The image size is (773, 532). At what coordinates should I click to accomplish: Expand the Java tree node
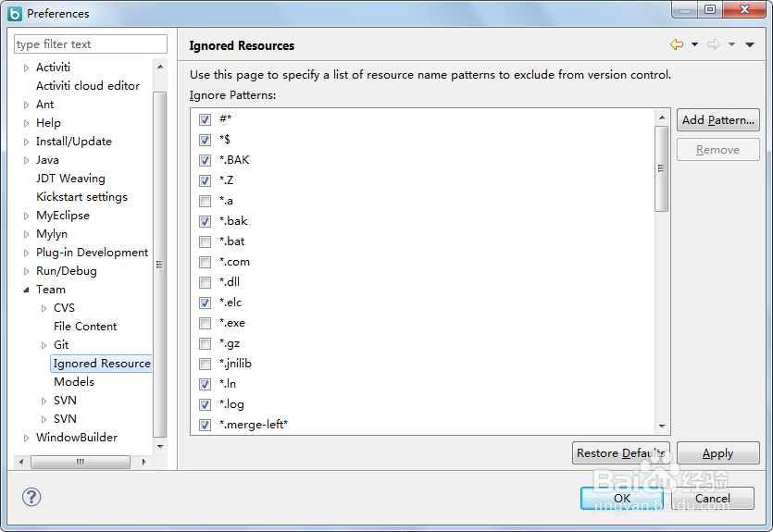pos(26,160)
